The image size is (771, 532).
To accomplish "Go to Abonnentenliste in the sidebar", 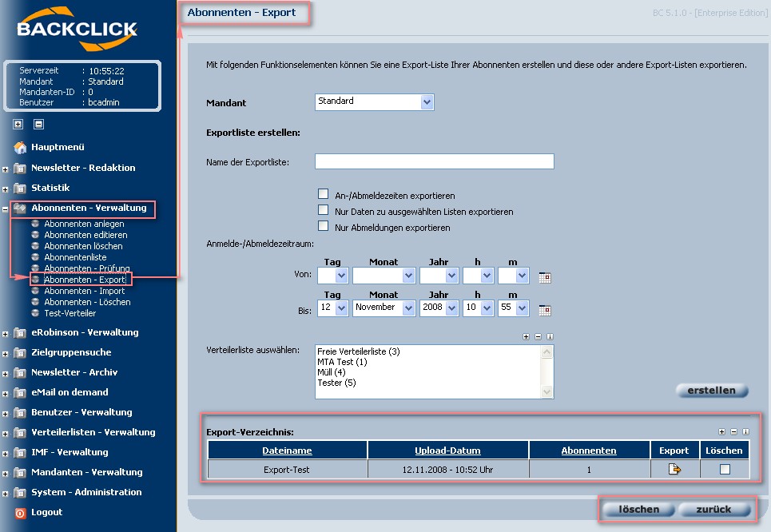I will (x=75, y=257).
